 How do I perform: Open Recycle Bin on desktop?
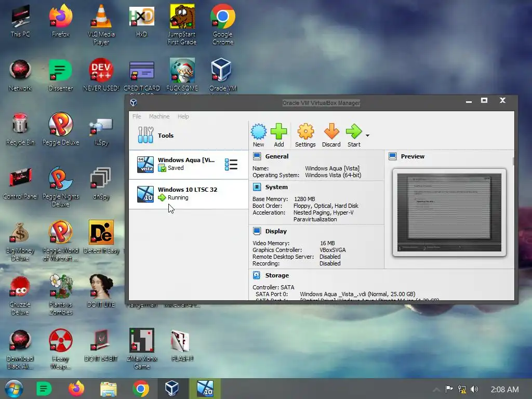pyautogui.click(x=20, y=129)
